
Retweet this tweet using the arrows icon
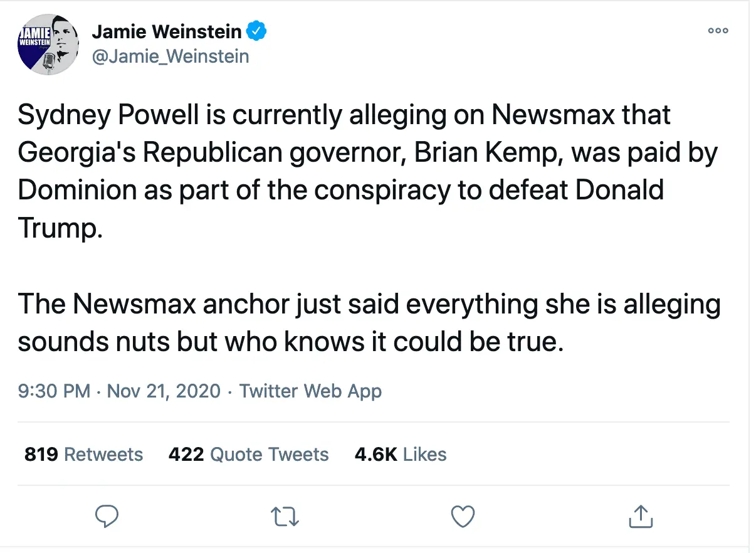pos(285,516)
